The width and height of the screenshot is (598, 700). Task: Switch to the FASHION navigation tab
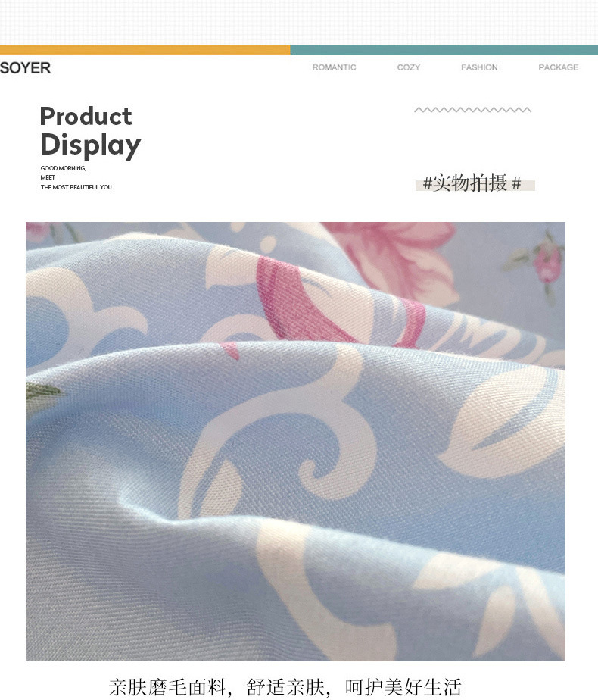[479, 67]
